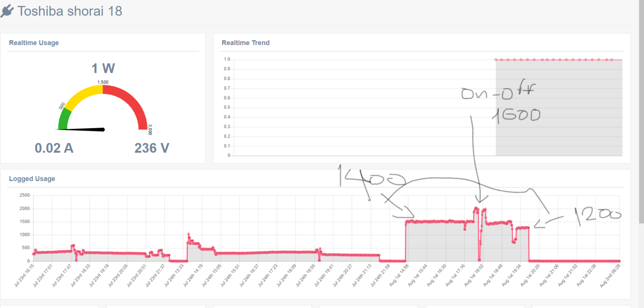This screenshot has width=644, height=308.
Task: Click the 1200 watt step before Aug 1st 20:20
Action: (522, 228)
